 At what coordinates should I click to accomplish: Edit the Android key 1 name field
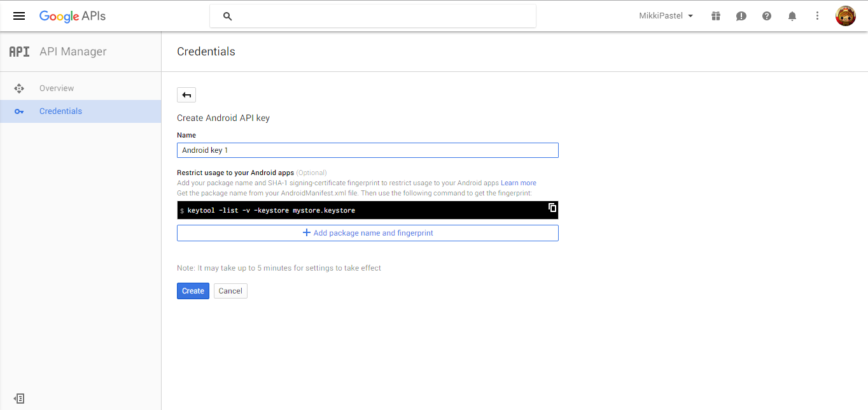(x=367, y=150)
